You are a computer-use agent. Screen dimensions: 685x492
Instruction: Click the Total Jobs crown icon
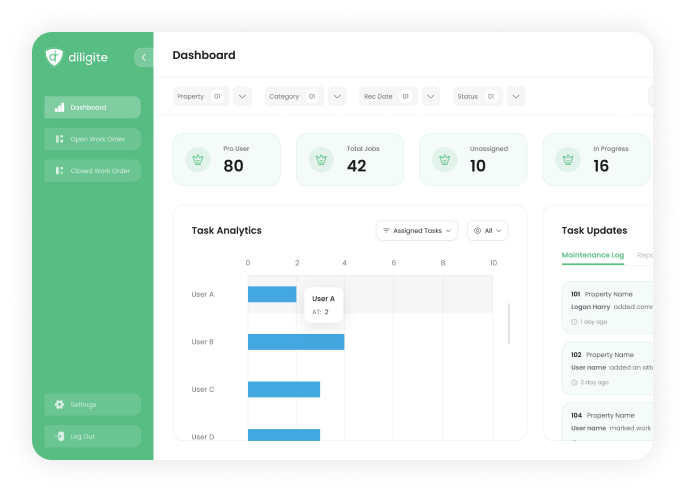[322, 159]
